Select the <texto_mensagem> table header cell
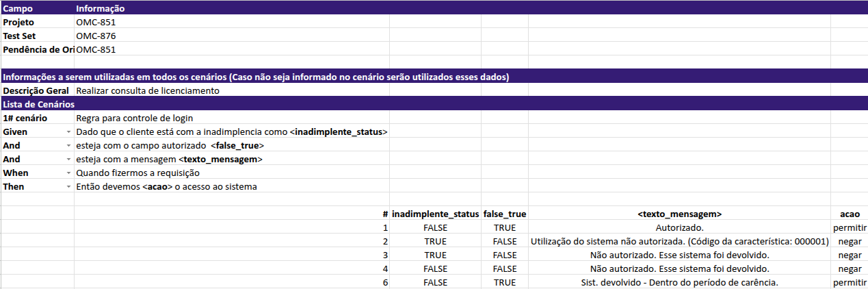Image resolution: width=868 pixels, height=289 pixels. coord(679,214)
